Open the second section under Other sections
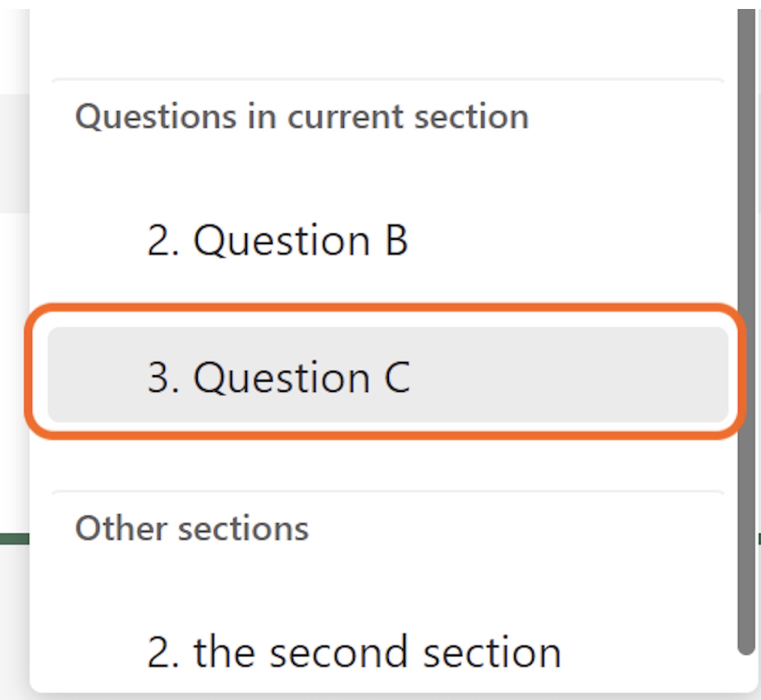This screenshot has height=700, width=761. (x=354, y=652)
